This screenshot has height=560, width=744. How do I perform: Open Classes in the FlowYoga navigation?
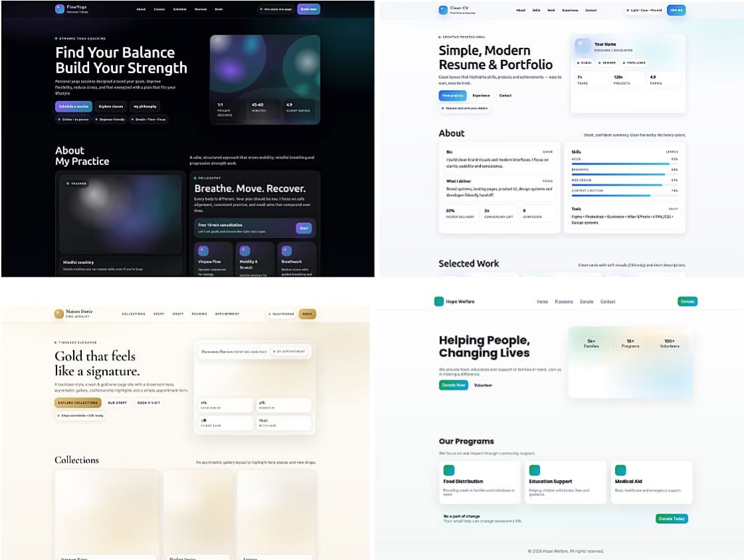160,9
